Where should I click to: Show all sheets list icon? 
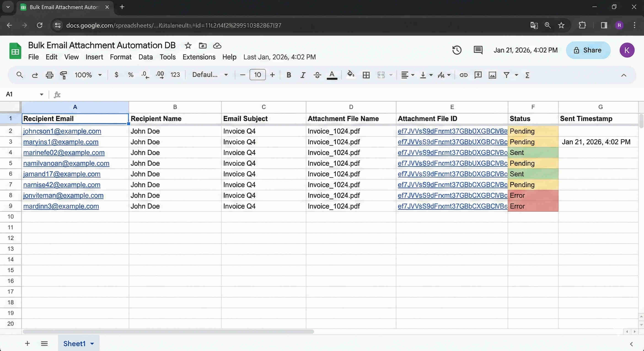point(44,343)
